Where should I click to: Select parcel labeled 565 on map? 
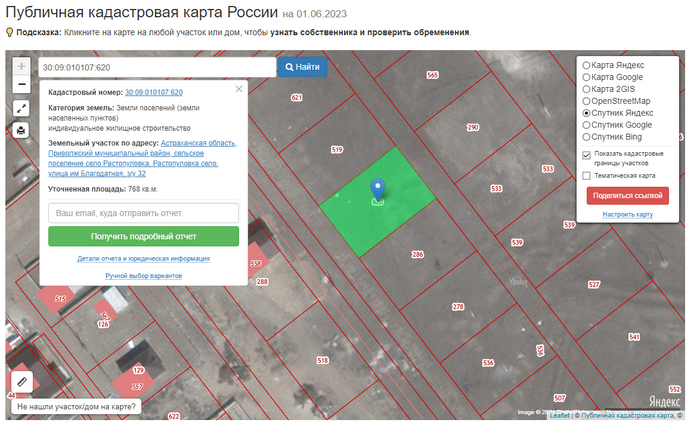point(432,75)
